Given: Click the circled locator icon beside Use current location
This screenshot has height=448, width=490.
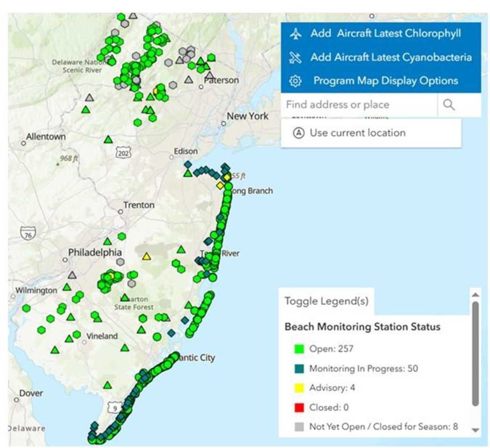Looking at the screenshot, I should (299, 133).
